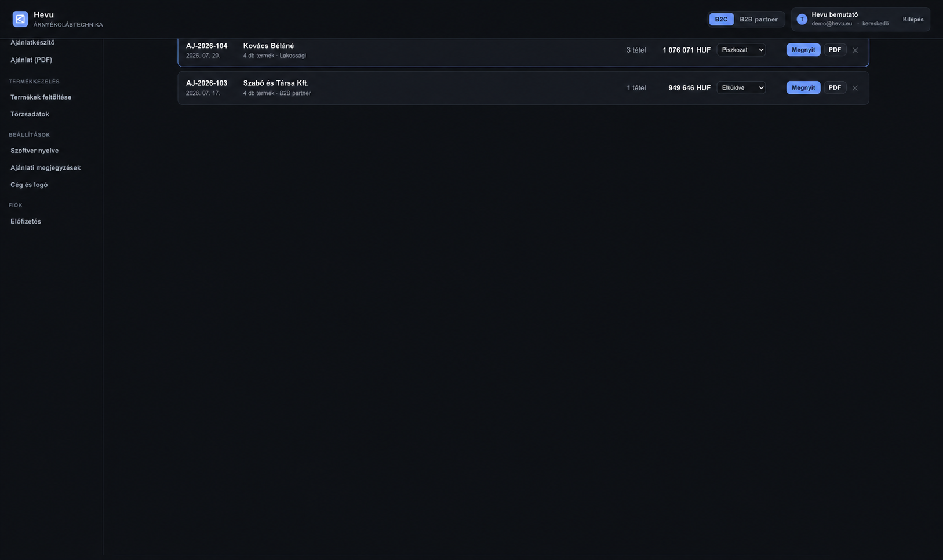Open Ajánlatkészítő in sidebar
The height and width of the screenshot is (560, 943).
pos(32,42)
